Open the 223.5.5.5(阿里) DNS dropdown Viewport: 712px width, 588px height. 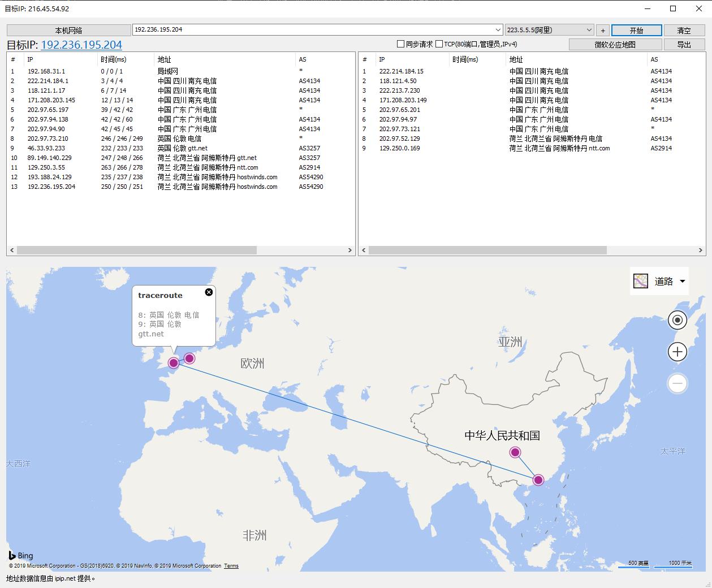[589, 30]
